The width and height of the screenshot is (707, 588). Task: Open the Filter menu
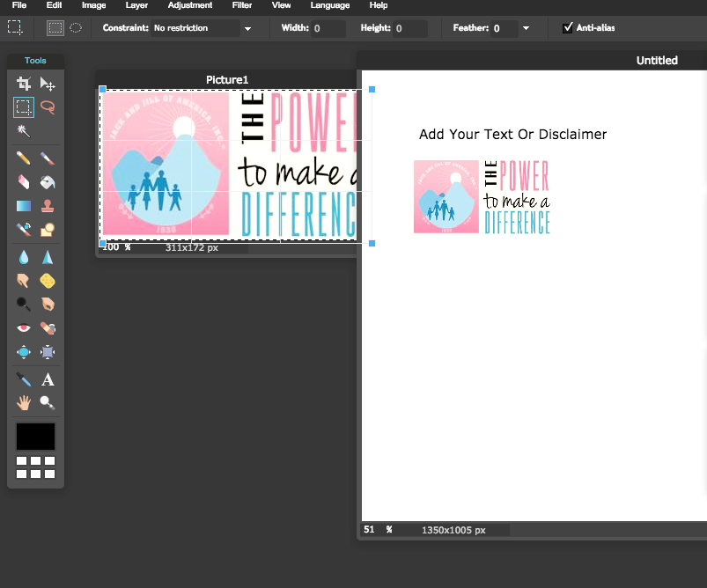point(241,5)
